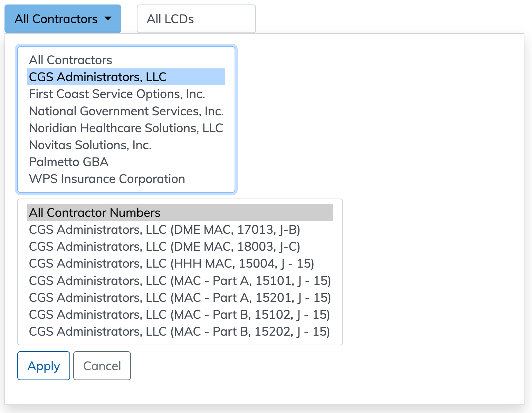
Task: Select the DME MAC 18003 J-C entry
Action: coord(164,247)
